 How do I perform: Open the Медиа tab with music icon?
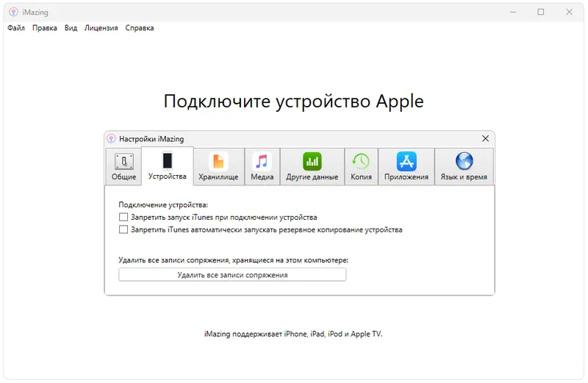(x=262, y=167)
